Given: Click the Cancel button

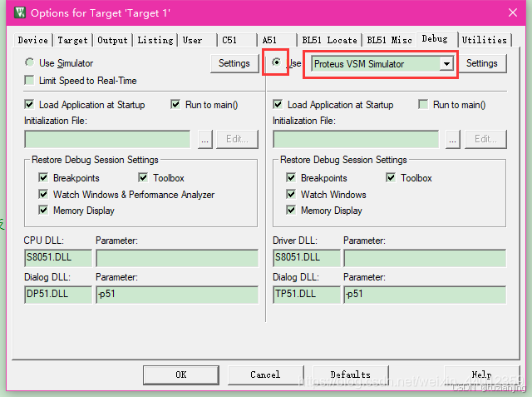Looking at the screenshot, I should tap(266, 375).
